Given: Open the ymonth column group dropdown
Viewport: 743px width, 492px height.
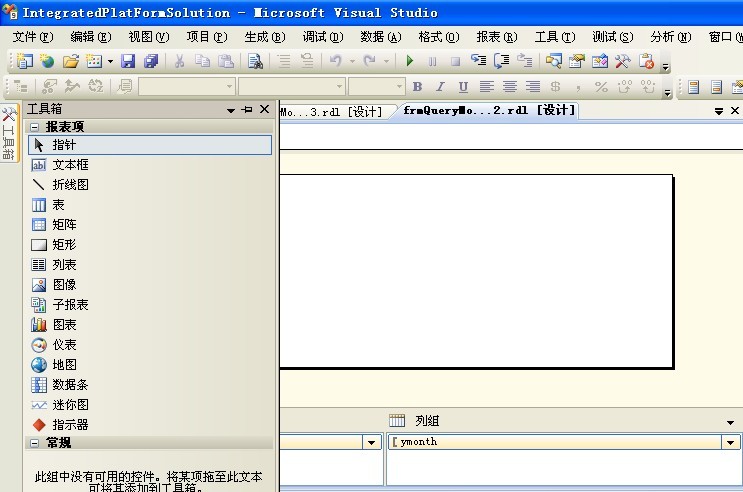Looking at the screenshot, I should [731, 442].
